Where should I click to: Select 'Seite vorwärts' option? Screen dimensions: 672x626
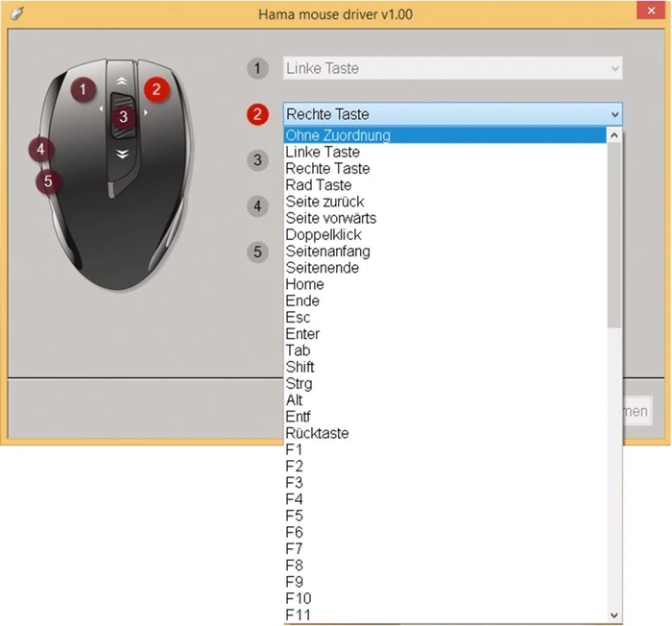(444, 218)
